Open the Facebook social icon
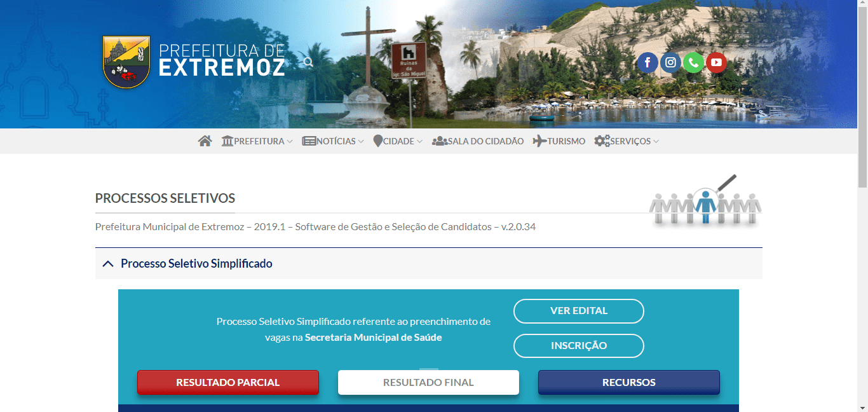The height and width of the screenshot is (412, 868). 648,62
